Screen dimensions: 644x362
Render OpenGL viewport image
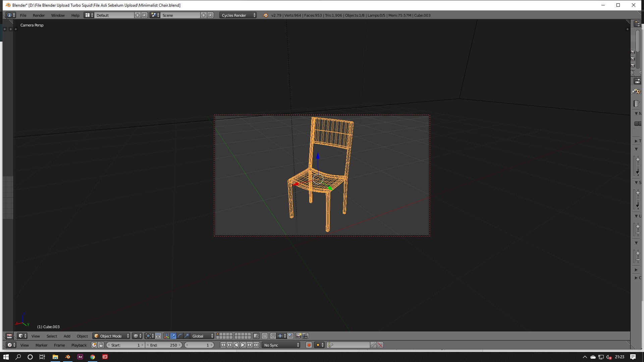pyautogui.click(x=299, y=336)
